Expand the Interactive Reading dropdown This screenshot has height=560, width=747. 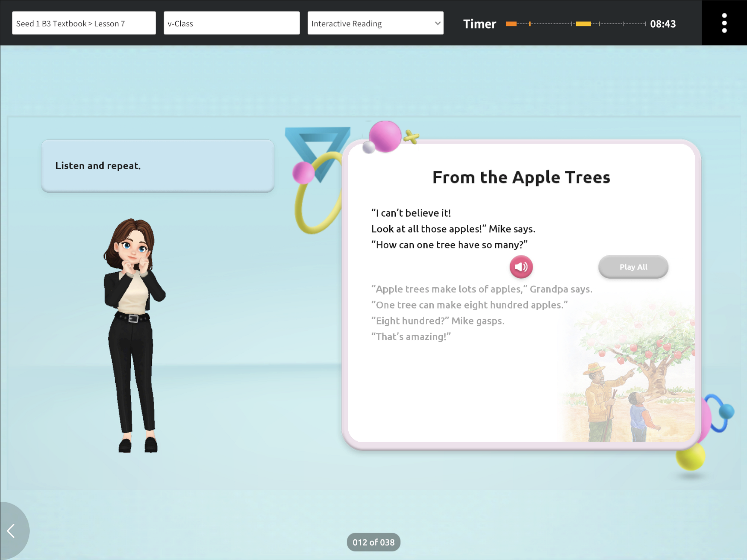[375, 23]
